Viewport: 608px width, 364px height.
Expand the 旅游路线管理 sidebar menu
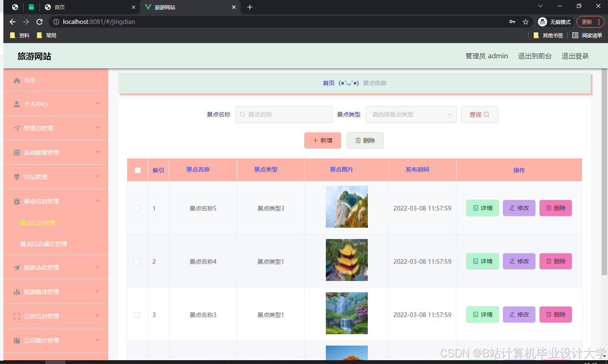click(97, 291)
